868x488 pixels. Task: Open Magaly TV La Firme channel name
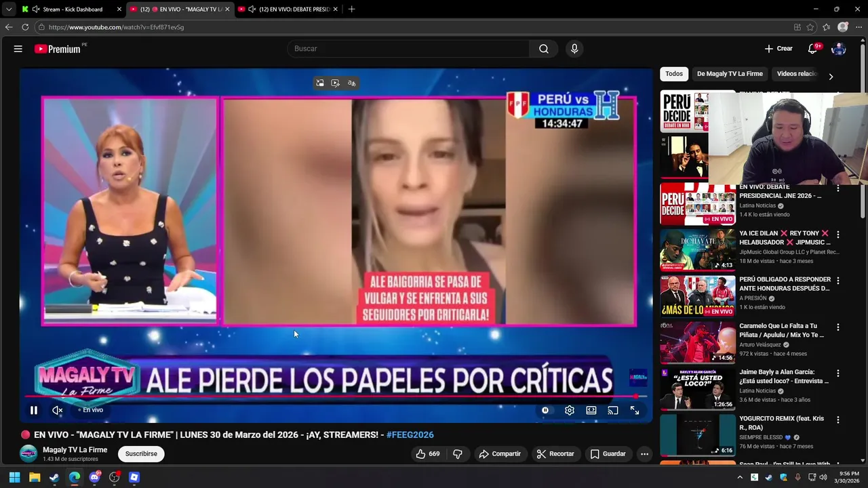click(x=75, y=450)
